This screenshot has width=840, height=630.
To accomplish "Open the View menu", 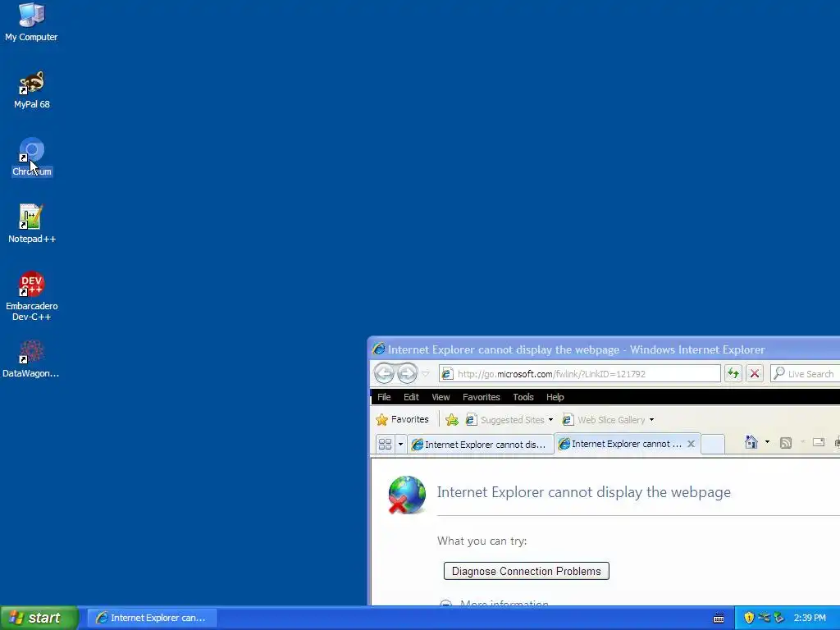I will click(441, 397).
